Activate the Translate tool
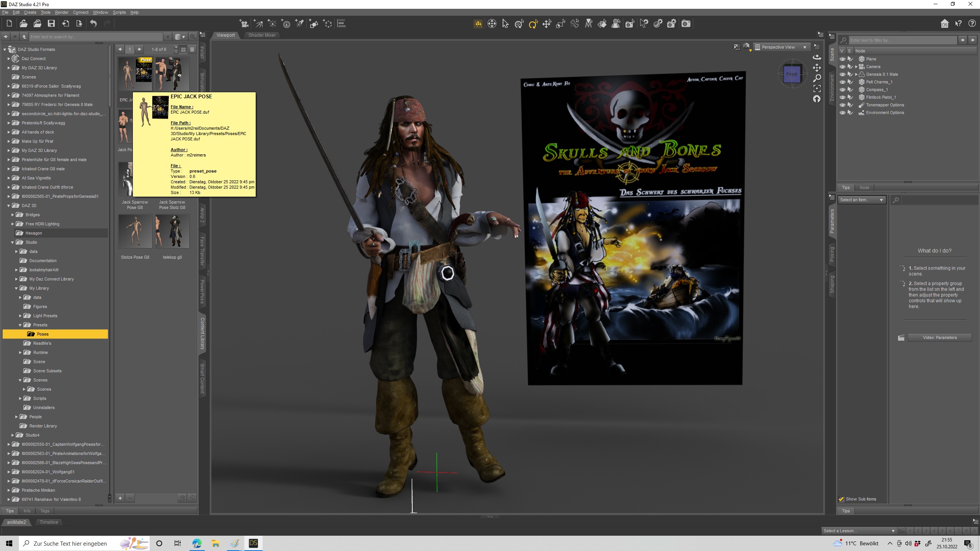 [x=547, y=24]
